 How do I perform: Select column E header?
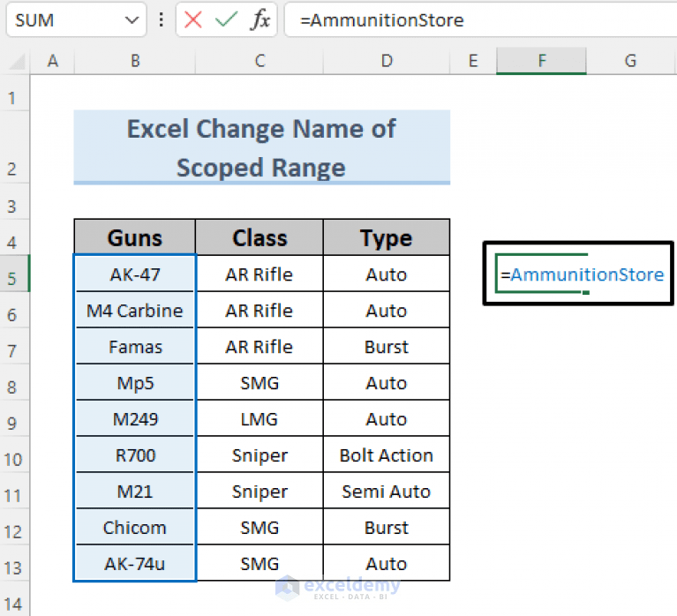[x=473, y=61]
